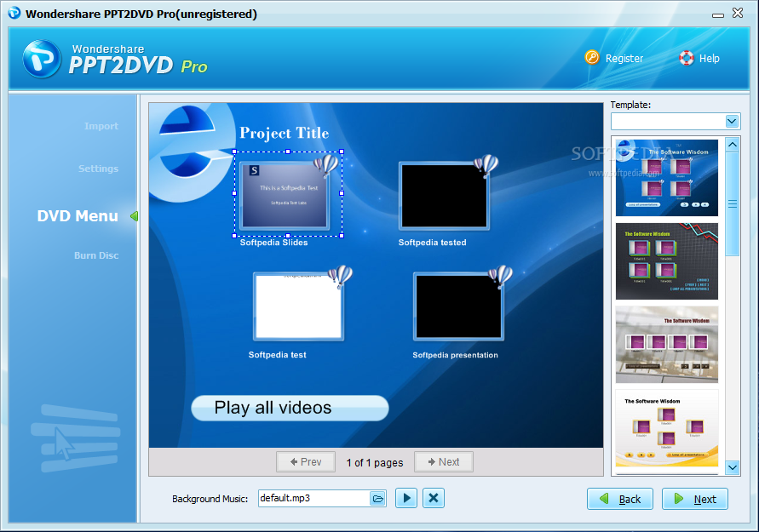Select the Softpedia test thumbnail

click(x=298, y=306)
